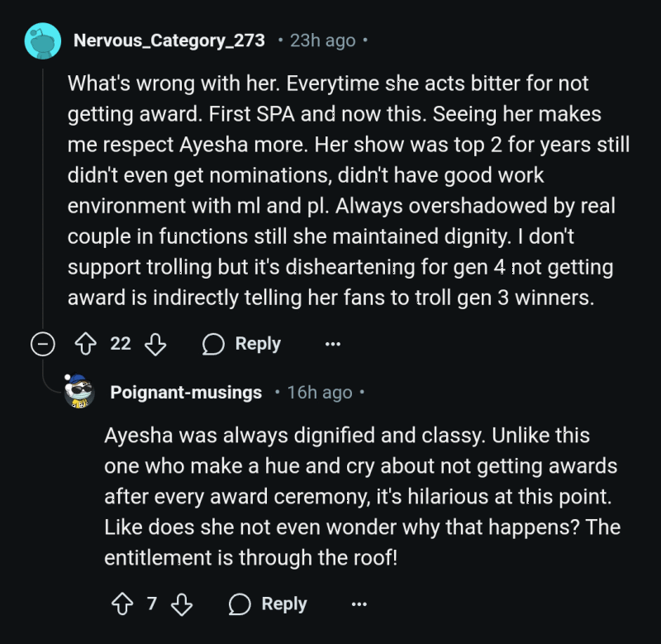Click the 16h ago timestamp
Viewport: 661px width, 644px height.
(x=319, y=393)
